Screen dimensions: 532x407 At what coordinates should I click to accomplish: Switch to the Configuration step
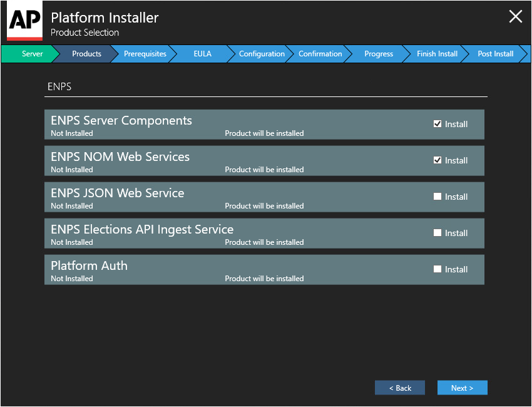(262, 54)
